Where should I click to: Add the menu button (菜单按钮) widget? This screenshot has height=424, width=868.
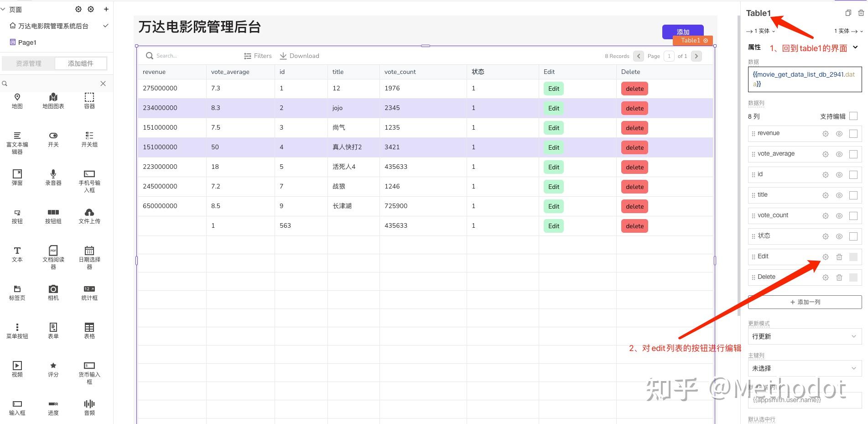pyautogui.click(x=17, y=331)
